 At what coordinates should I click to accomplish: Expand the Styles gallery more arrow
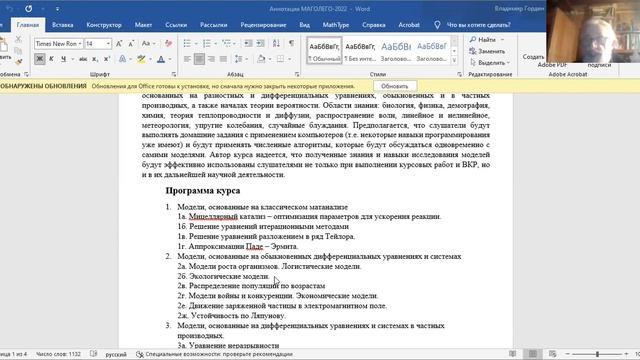454,60
